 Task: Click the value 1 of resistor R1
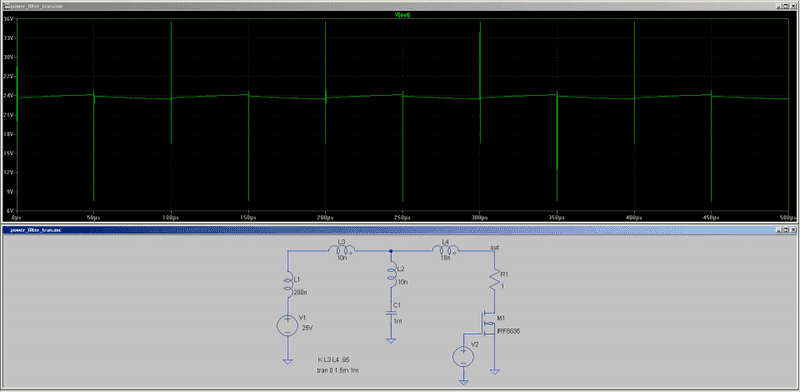pyautogui.click(x=503, y=286)
